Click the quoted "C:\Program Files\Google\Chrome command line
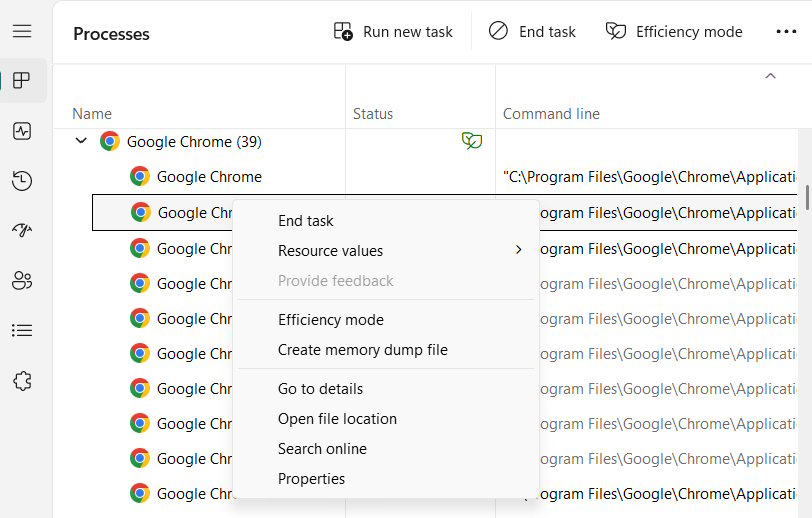812x518 pixels. [649, 177]
